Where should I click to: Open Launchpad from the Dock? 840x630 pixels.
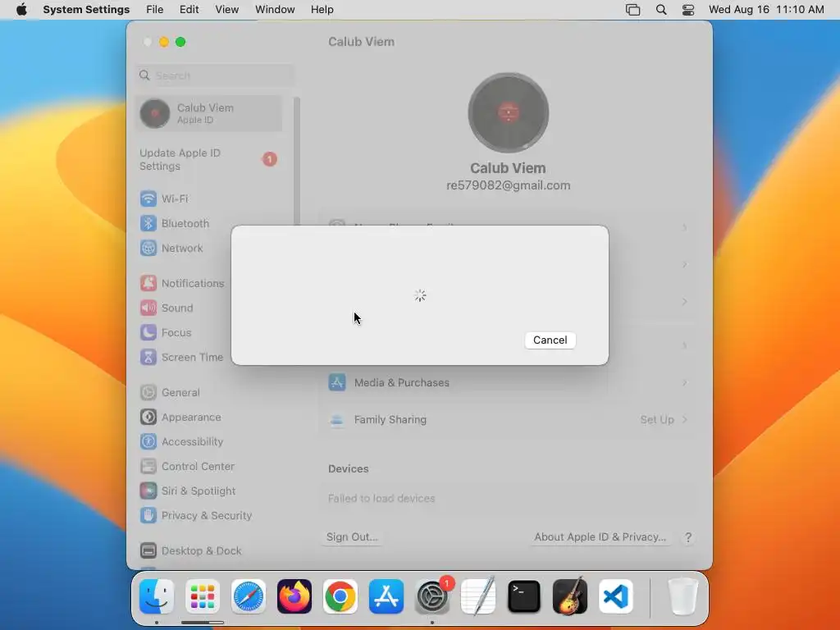click(203, 596)
